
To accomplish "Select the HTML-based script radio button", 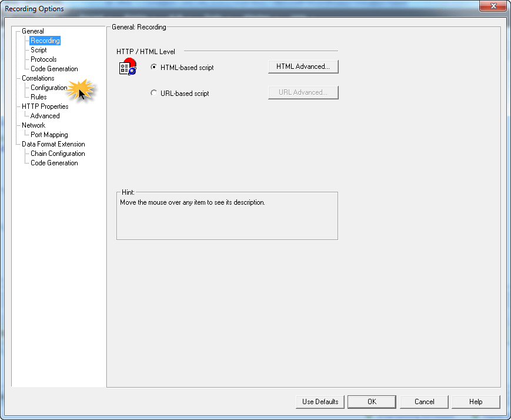I will (154, 67).
